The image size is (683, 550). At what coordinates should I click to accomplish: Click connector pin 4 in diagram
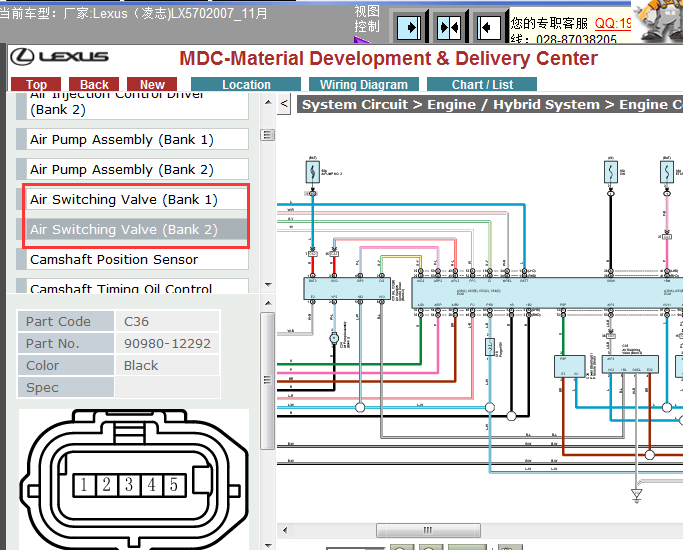pos(152,485)
